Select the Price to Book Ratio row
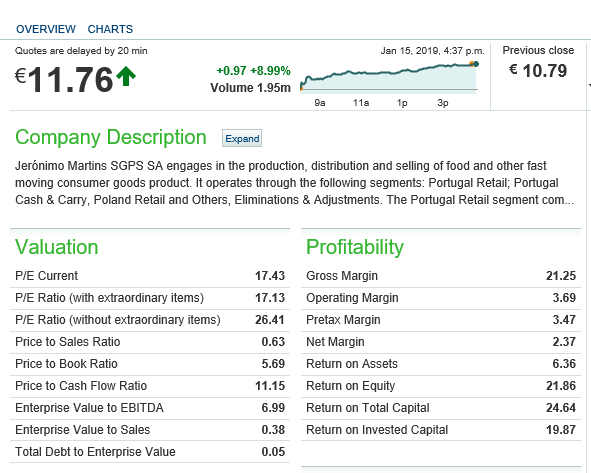591x473 pixels. 150,364
